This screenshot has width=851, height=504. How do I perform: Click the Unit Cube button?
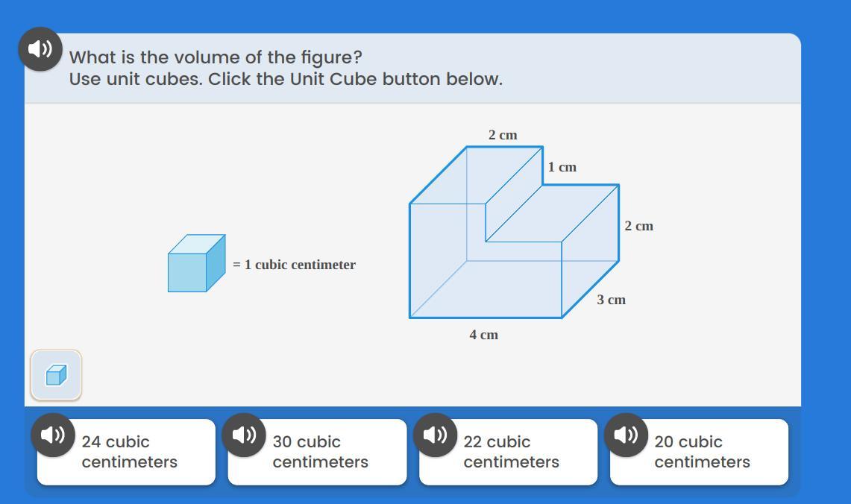[x=56, y=375]
